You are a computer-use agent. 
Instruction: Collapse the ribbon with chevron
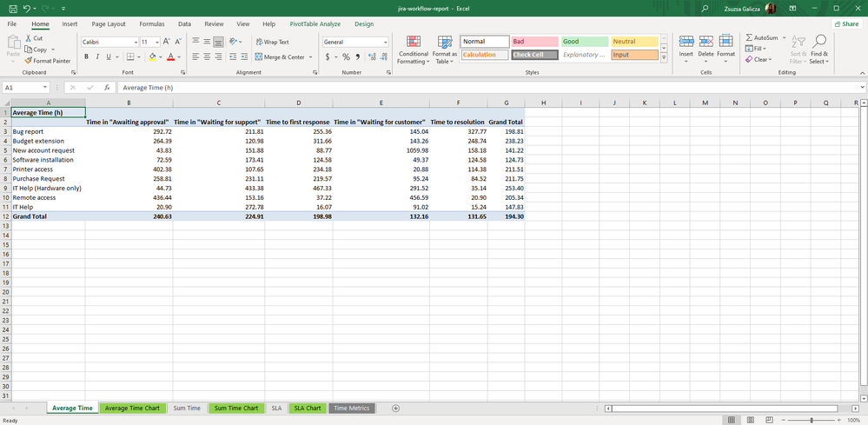861,72
